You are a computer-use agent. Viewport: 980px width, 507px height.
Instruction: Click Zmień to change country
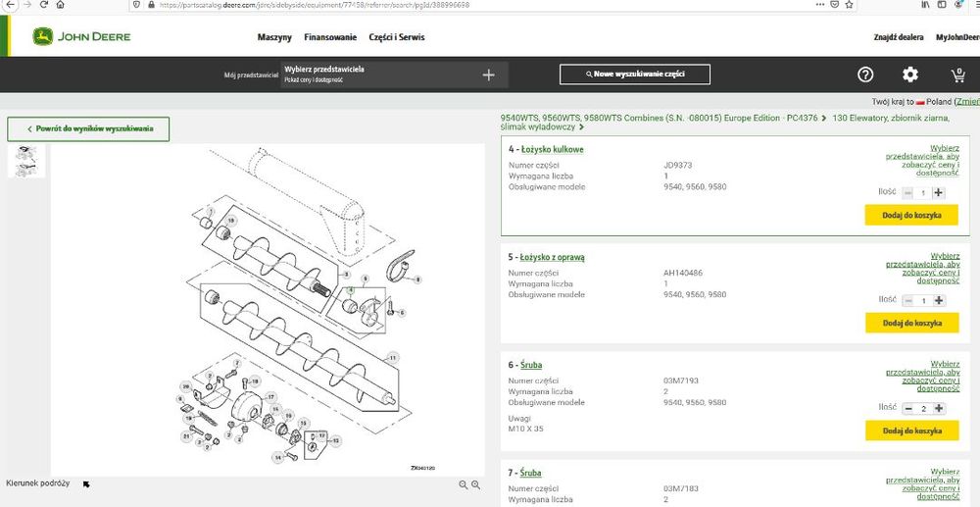coord(967,101)
